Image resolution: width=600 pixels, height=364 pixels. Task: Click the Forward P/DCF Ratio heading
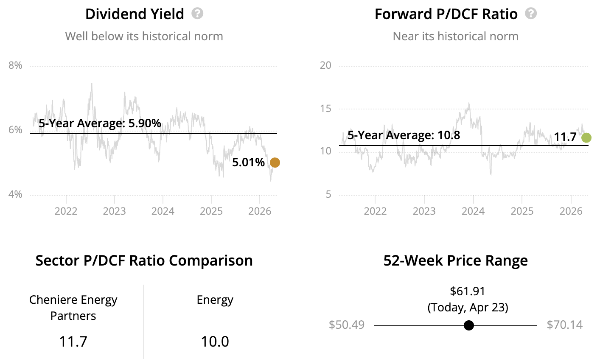446,14
